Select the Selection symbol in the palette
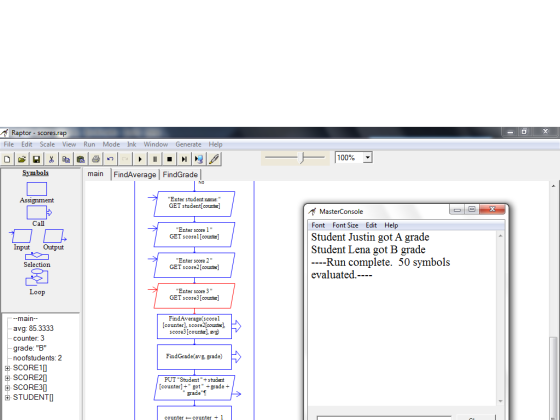Image resolution: width=560 pixels, height=420 pixels. point(37,256)
